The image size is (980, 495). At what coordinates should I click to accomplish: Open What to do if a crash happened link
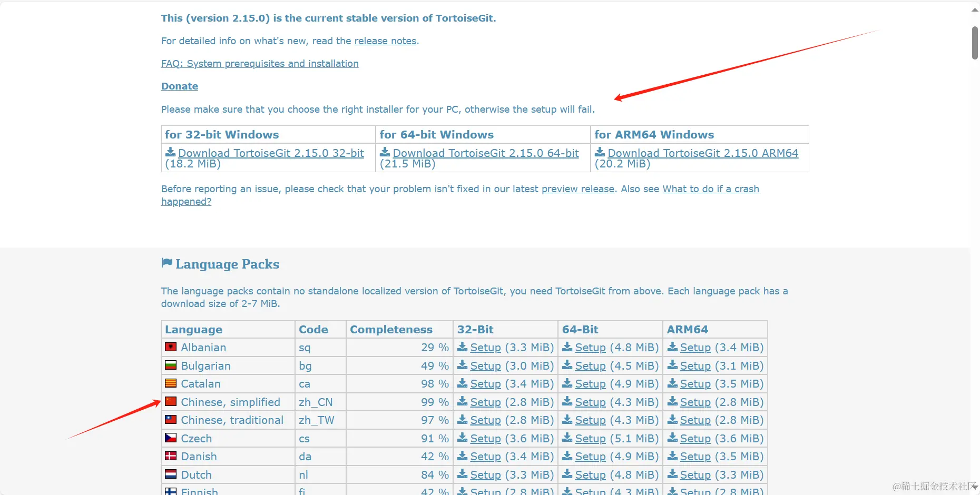(711, 189)
